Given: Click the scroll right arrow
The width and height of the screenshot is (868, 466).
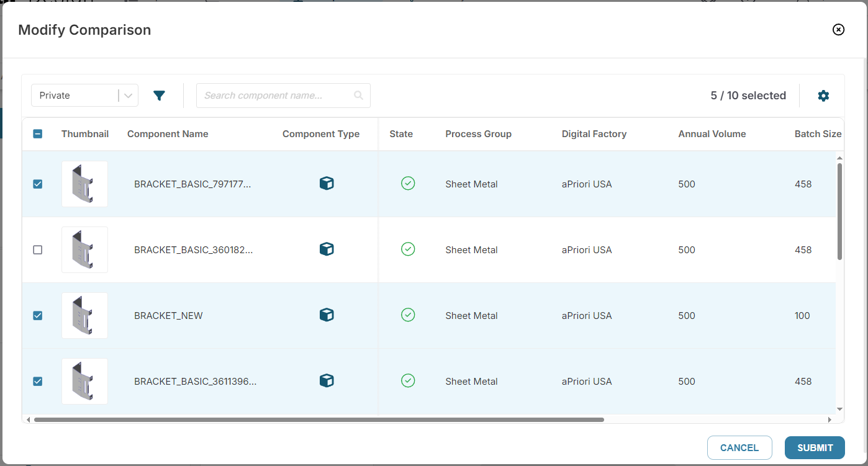Looking at the screenshot, I should click(x=830, y=420).
